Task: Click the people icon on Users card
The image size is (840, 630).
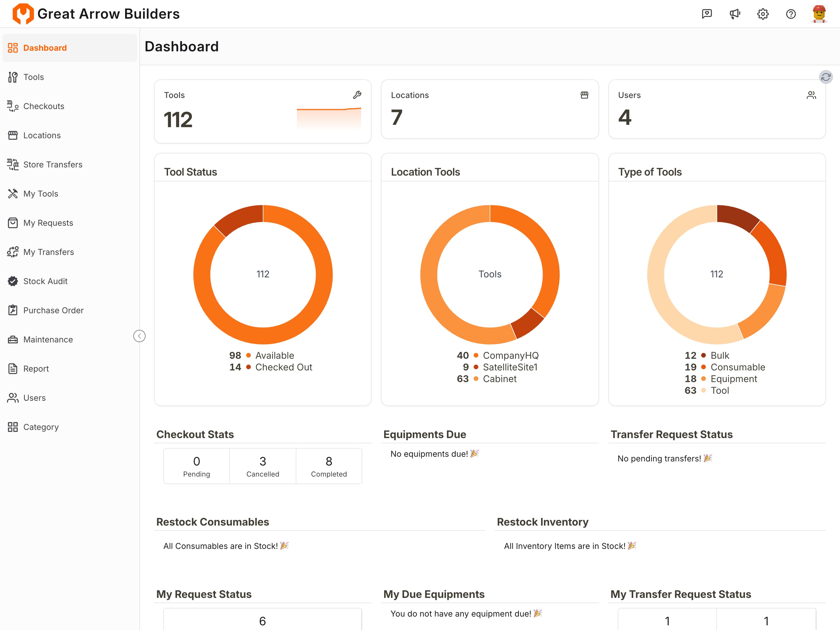Action: coord(811,95)
